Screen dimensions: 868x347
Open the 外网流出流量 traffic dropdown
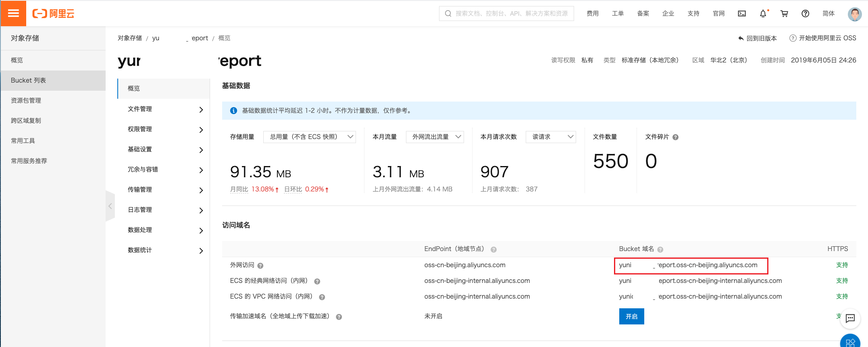coord(435,137)
